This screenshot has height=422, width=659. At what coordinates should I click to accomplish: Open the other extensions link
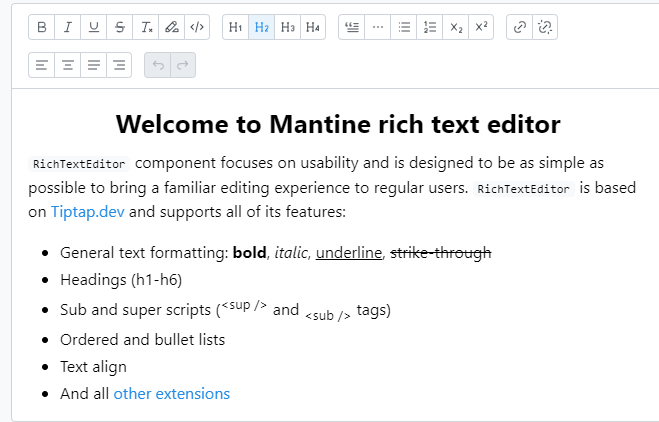[x=171, y=394]
